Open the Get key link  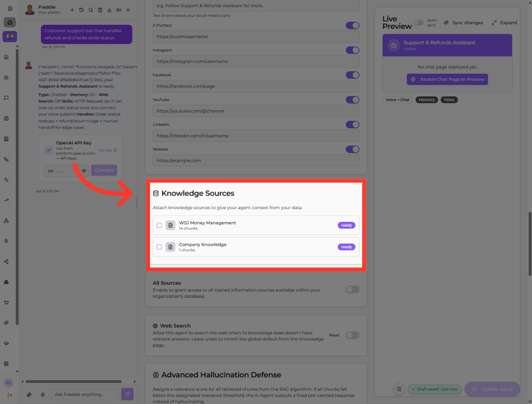pyautogui.click(x=107, y=150)
